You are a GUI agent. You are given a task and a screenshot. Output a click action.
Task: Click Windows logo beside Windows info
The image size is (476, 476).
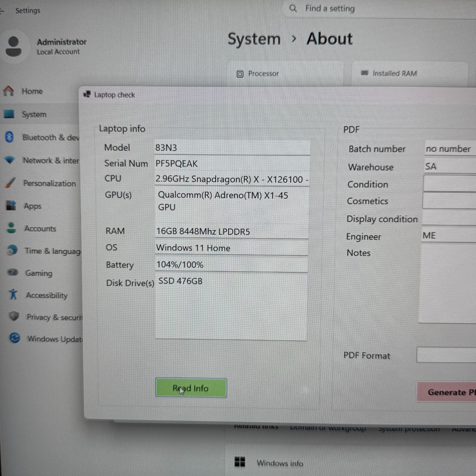(240, 462)
